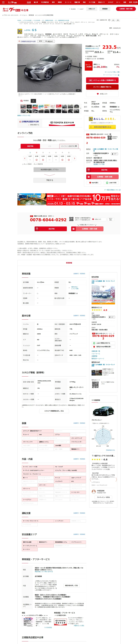Copy the dealer address in the 販売店詳細 panel
The width and height of the screenshot is (138, 644).
[x=111, y=317]
